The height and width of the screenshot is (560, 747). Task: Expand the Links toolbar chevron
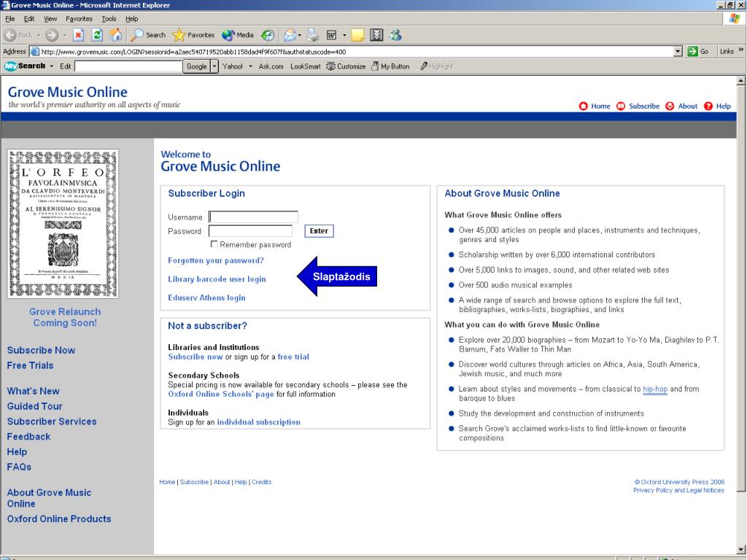(741, 50)
